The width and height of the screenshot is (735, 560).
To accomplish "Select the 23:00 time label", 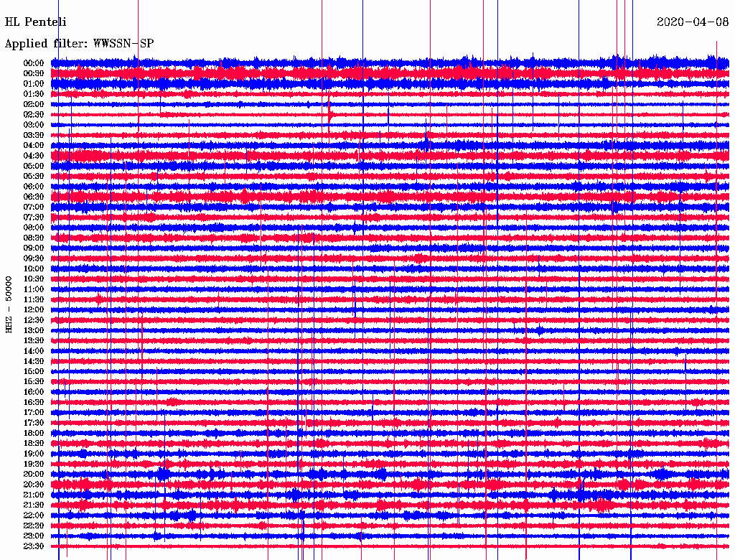I will [34, 536].
